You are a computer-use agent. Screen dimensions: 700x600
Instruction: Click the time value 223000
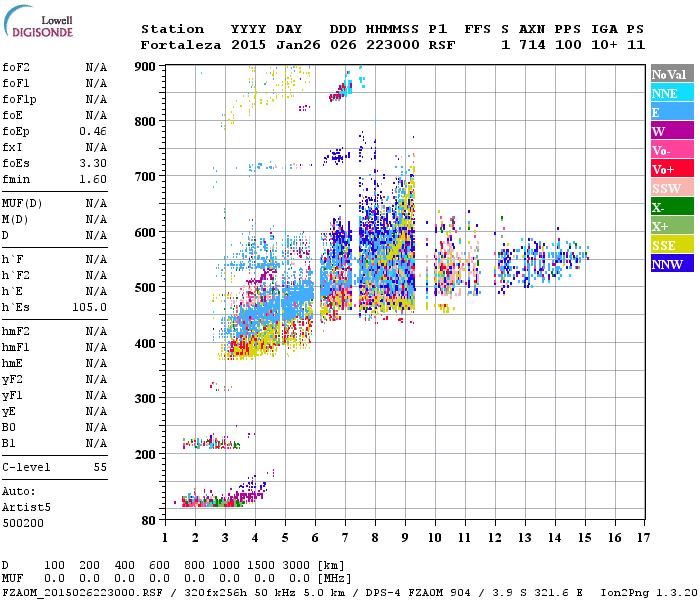392,45
